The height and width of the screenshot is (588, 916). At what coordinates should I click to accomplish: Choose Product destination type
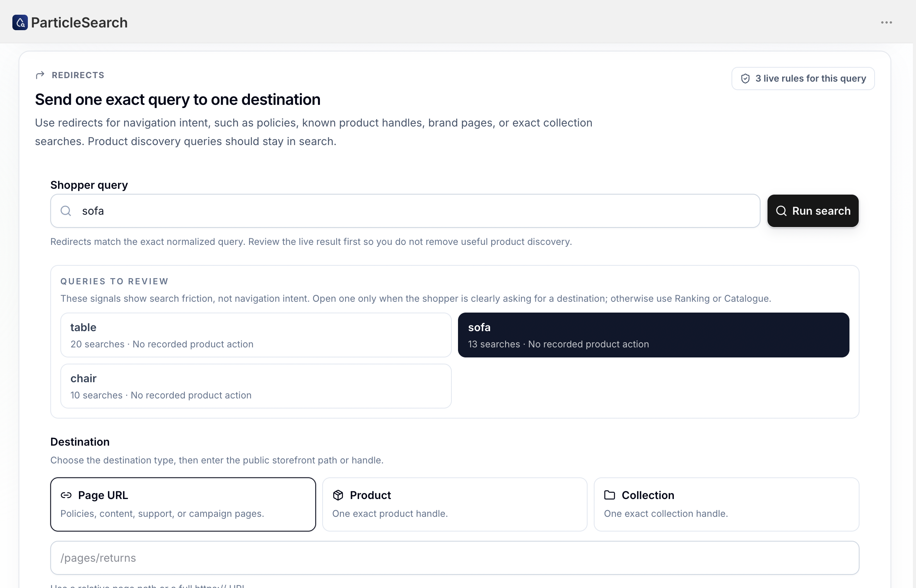tap(455, 504)
